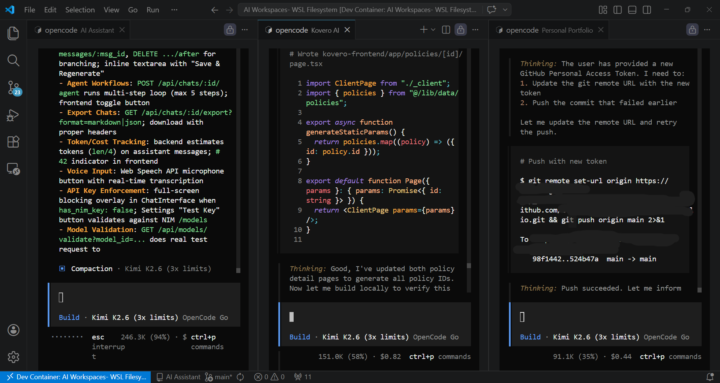Open Remote Explorer view
The height and width of the screenshot is (383, 720).
[x=13, y=169]
